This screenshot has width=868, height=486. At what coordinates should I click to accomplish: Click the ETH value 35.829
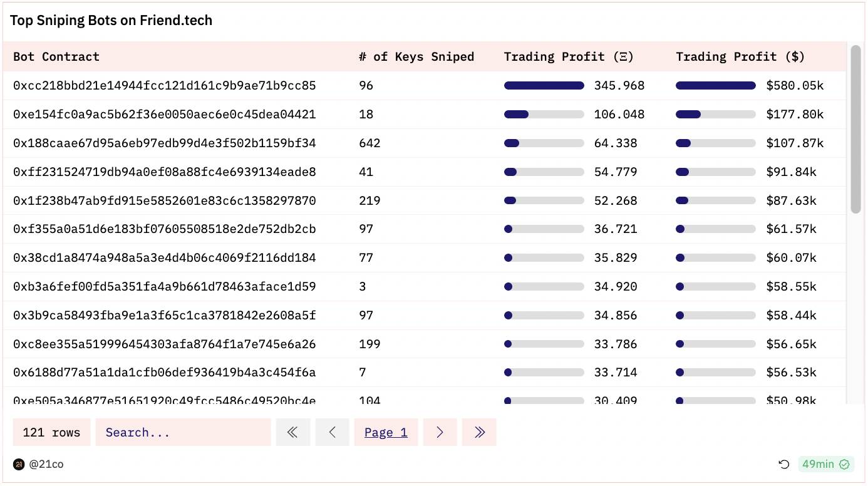coord(616,257)
